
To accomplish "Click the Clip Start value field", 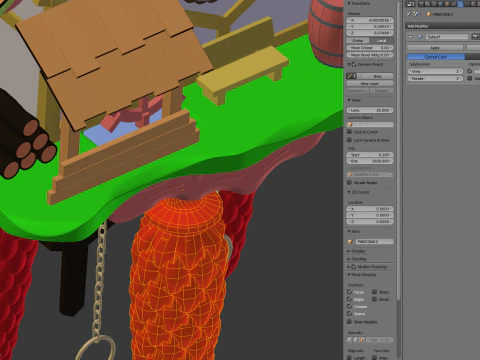I will [370, 155].
